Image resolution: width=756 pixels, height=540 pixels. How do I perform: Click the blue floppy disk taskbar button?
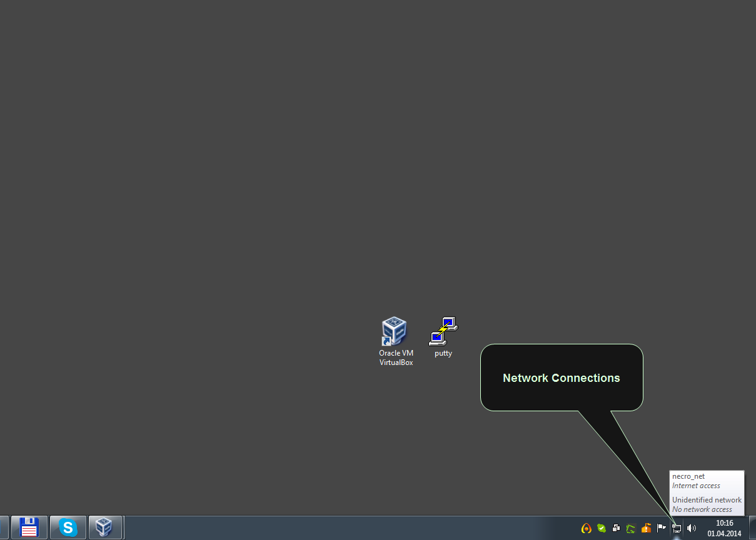[x=29, y=527]
